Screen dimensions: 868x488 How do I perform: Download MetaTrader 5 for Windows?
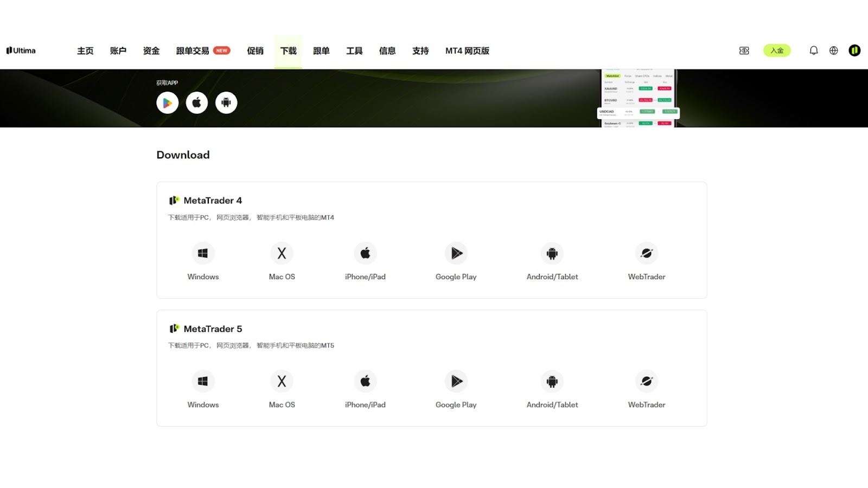(203, 381)
